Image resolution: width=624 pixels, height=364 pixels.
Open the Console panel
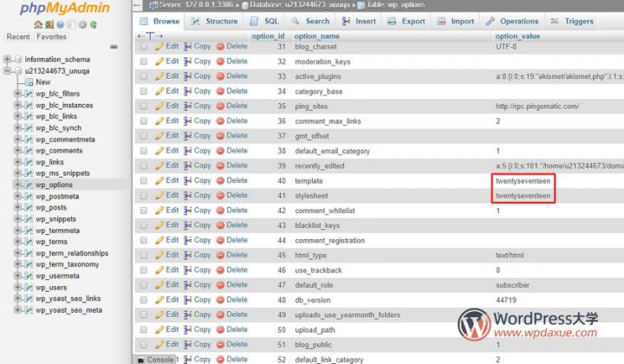pos(156,359)
